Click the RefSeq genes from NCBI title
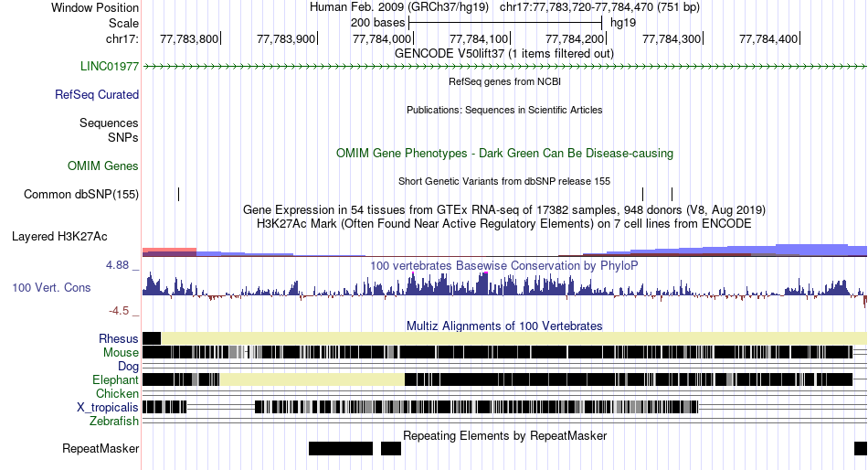Image resolution: width=868 pixels, height=470 pixels. 505,81
